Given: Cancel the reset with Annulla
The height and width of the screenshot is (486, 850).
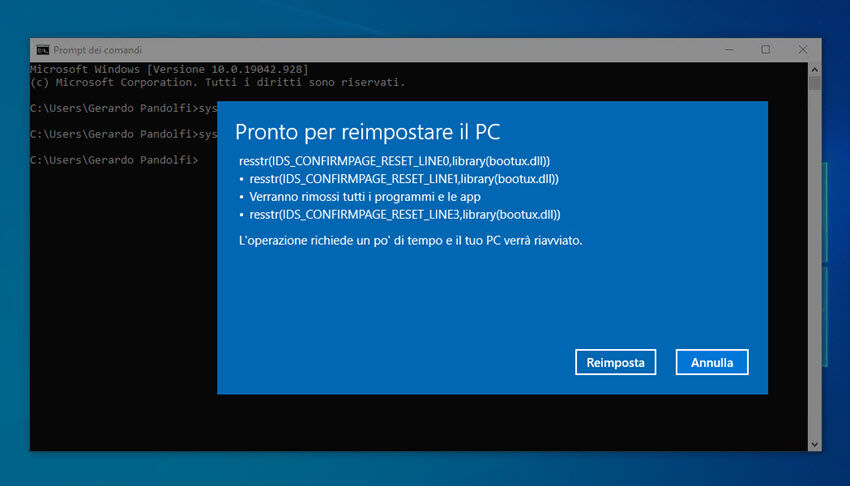Looking at the screenshot, I should [712, 362].
